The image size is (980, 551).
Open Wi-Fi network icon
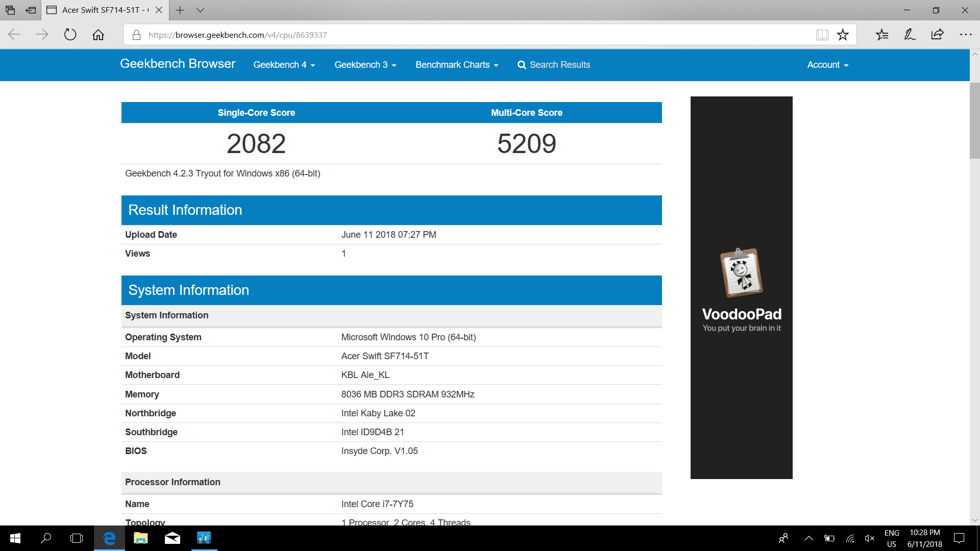coord(850,538)
